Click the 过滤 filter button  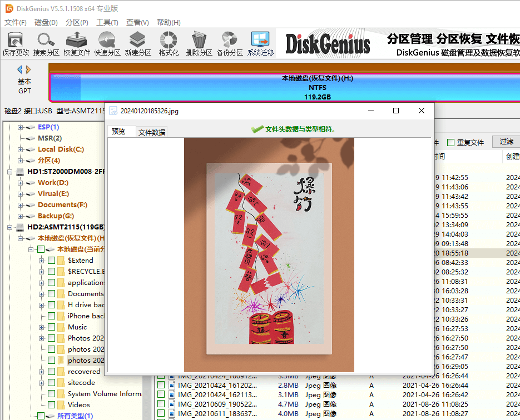508,142
